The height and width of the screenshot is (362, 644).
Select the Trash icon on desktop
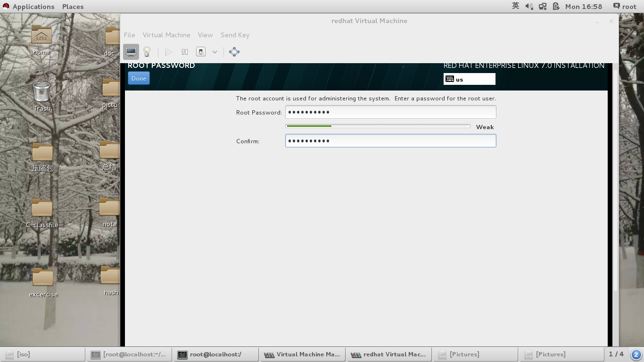41,97
